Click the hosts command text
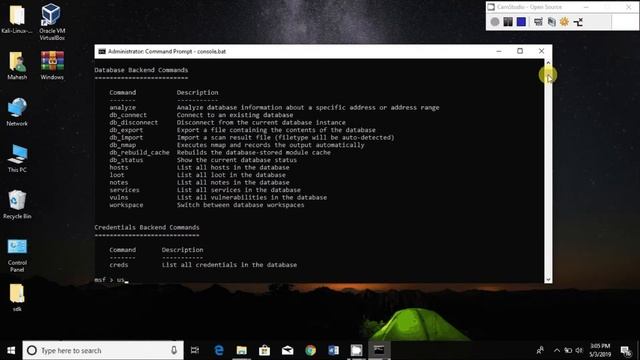The width and height of the screenshot is (640, 360). point(118,167)
